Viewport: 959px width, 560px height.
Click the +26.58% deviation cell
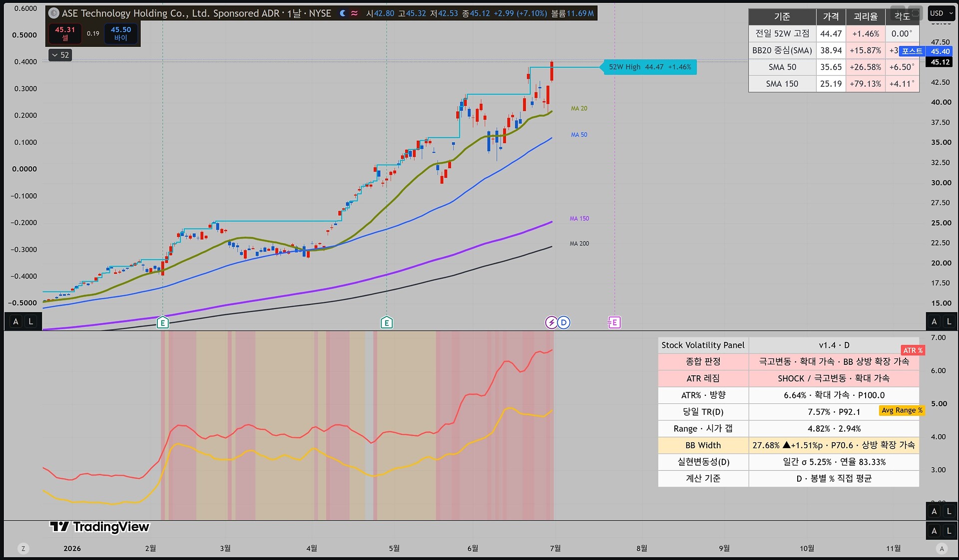866,67
